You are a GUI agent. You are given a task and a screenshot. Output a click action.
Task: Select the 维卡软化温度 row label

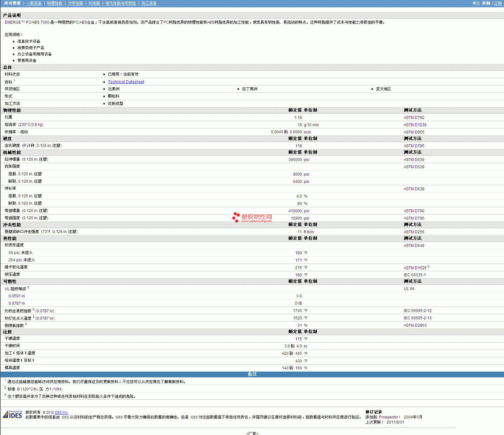(x=16, y=267)
